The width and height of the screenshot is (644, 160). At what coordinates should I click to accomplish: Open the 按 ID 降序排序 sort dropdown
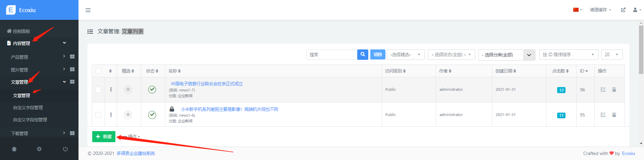pos(569,54)
